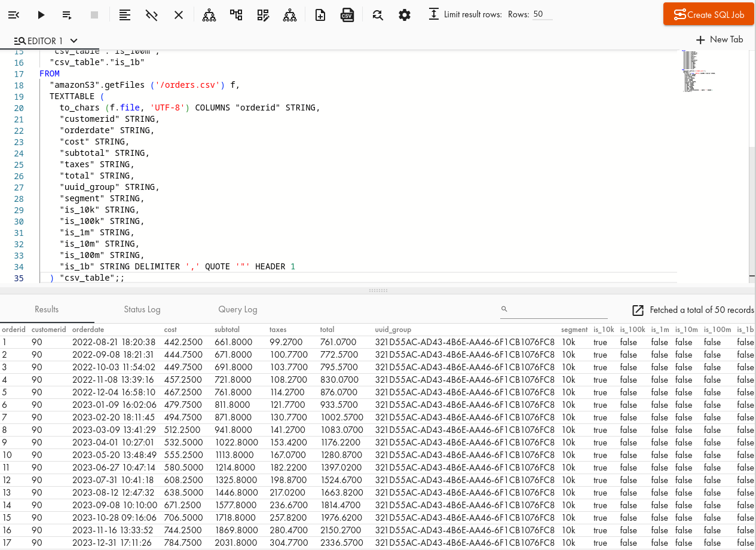Click the format SQL text icon
The width and height of the screenshot is (756, 550).
[x=124, y=15]
